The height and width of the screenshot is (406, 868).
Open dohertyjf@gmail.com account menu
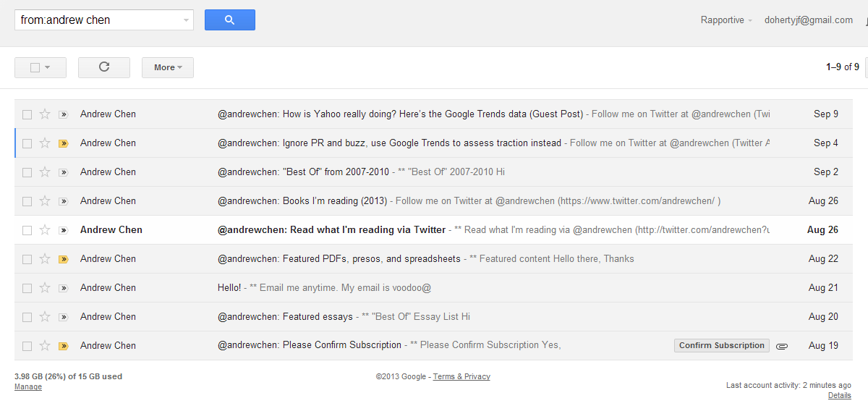809,20
